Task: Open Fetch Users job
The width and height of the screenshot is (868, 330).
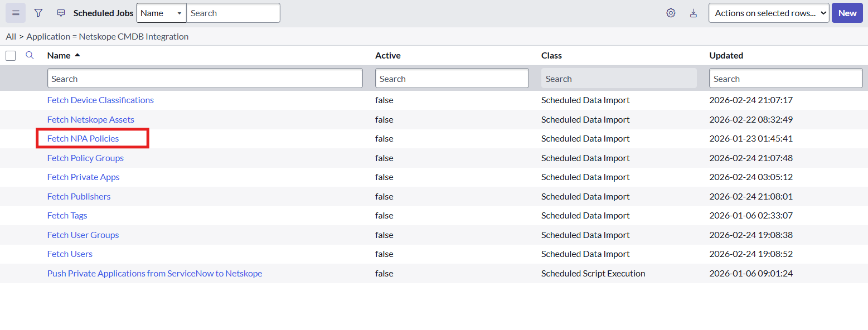Action: (70, 254)
